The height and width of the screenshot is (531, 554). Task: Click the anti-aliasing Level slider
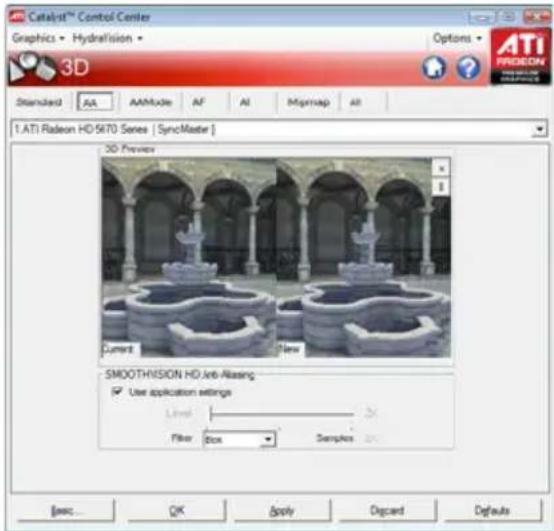coord(282,414)
